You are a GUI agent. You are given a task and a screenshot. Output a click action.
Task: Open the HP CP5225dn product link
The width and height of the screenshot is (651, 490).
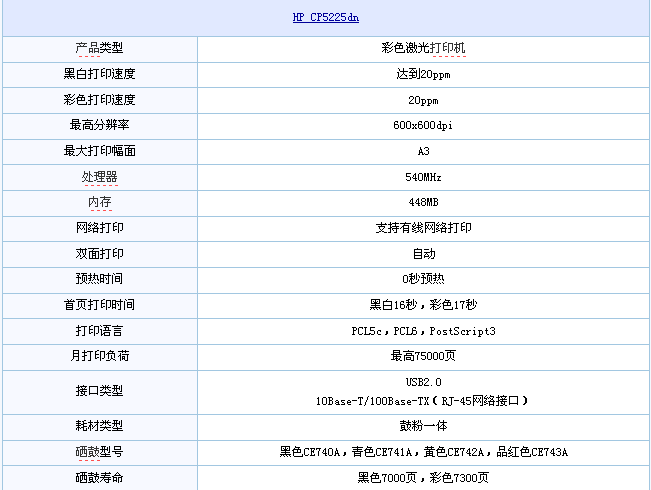[x=326, y=17]
